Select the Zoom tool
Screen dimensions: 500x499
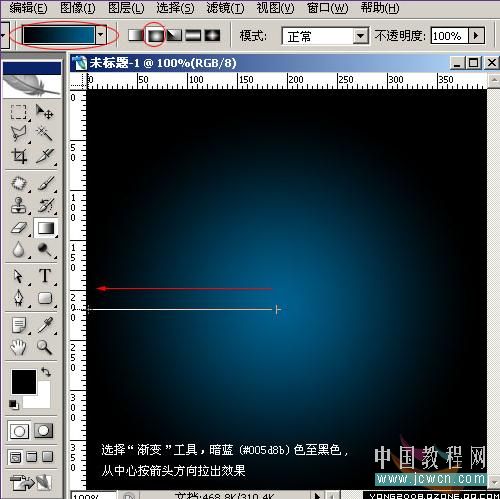point(45,347)
